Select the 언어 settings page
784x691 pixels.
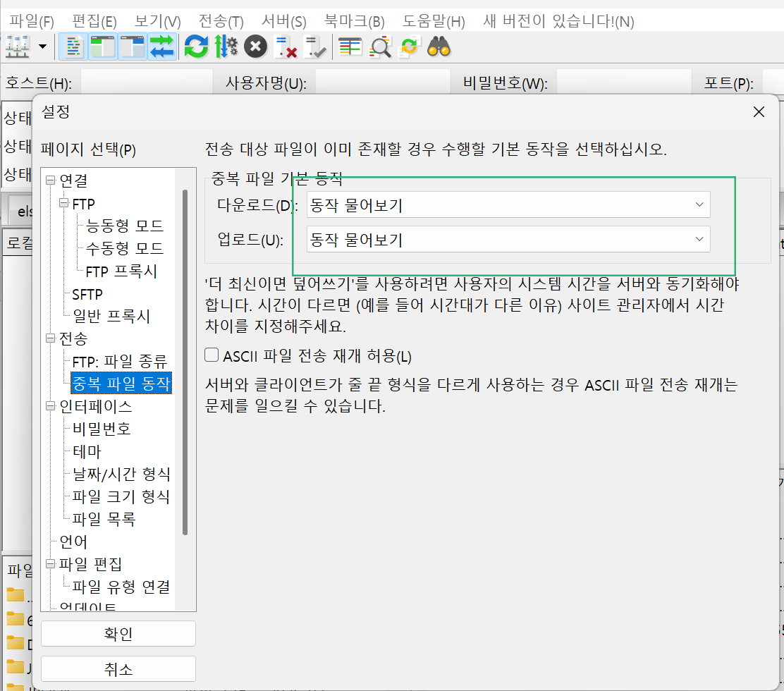coord(73,541)
